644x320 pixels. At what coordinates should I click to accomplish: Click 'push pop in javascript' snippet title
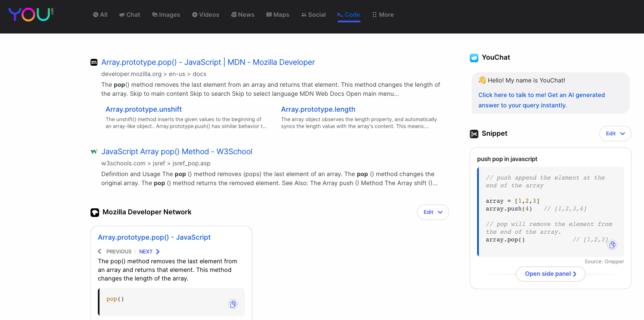point(507,159)
